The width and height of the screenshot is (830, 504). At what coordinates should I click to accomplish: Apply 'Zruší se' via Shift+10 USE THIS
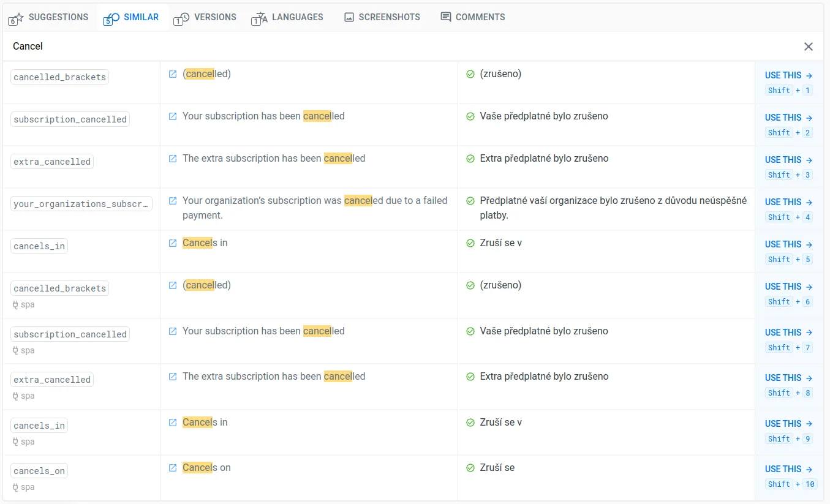(788, 469)
